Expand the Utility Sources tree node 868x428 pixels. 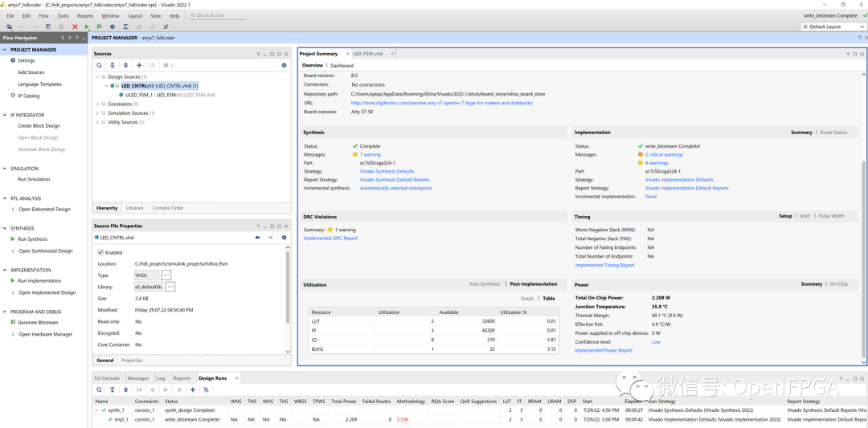coord(97,121)
